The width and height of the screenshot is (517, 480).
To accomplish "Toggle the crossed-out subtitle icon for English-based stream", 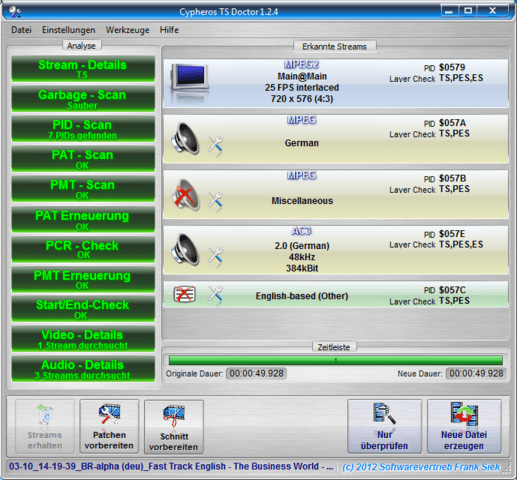I will [185, 294].
